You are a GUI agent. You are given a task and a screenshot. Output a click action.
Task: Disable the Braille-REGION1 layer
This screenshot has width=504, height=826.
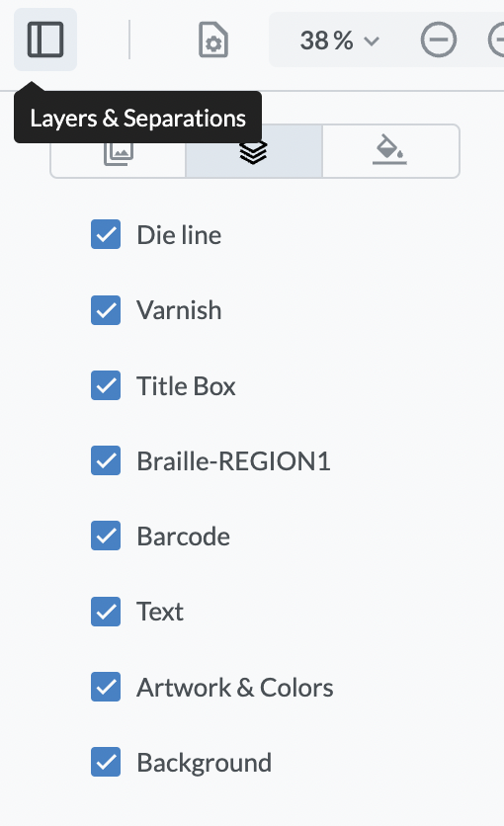click(x=106, y=460)
